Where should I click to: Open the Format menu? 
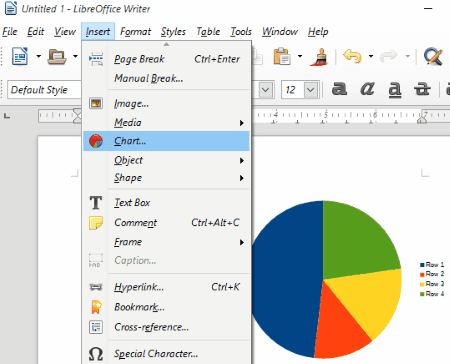pos(135,31)
